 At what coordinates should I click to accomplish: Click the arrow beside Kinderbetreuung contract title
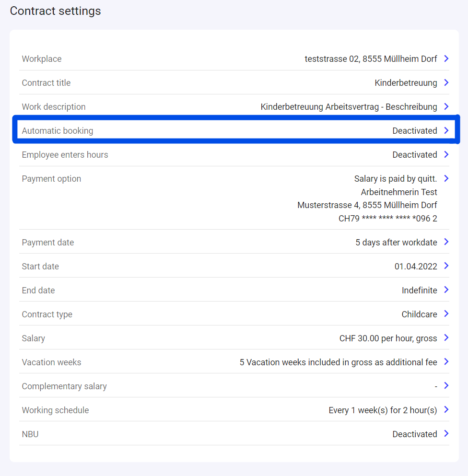click(x=446, y=82)
